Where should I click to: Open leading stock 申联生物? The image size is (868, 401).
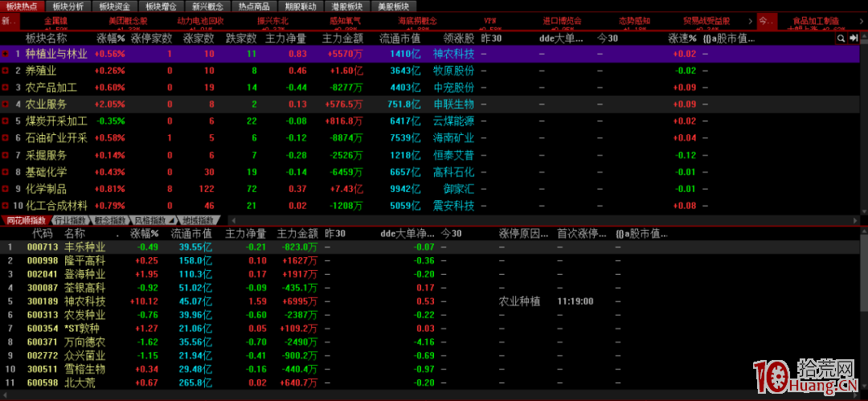coord(454,104)
